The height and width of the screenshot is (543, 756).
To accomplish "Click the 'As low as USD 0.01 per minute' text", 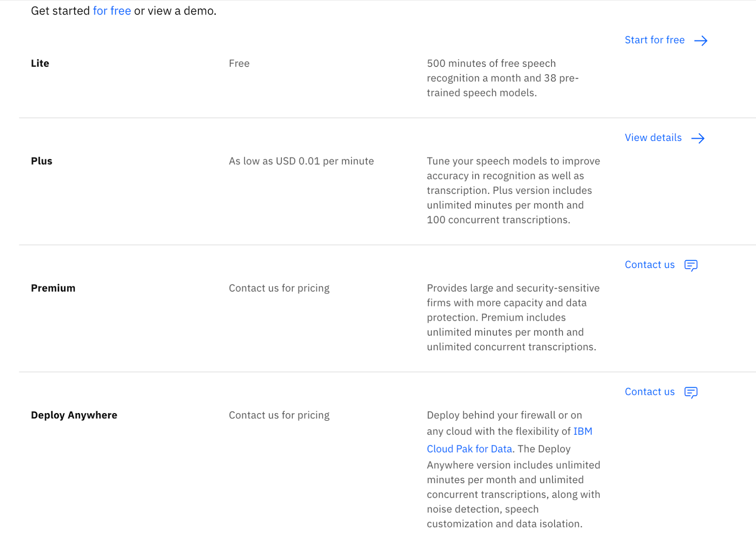I will click(301, 161).
